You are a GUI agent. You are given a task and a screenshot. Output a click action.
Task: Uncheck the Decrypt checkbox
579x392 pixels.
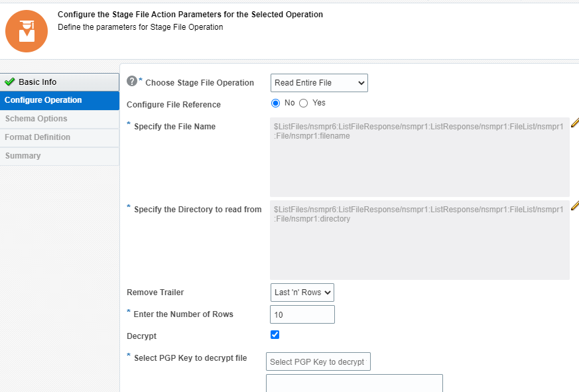[275, 335]
